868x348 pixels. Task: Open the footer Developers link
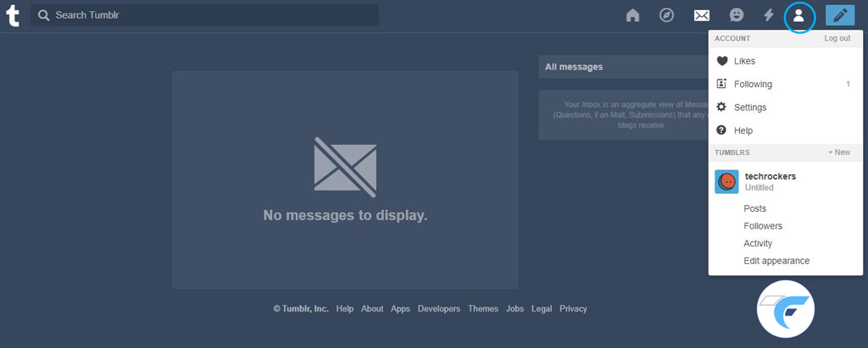(439, 309)
